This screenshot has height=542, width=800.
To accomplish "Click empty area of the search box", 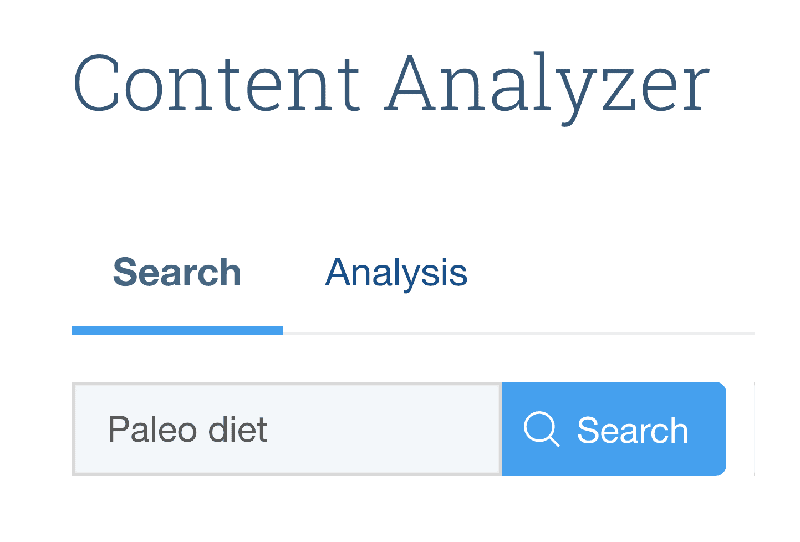I will pos(383,429).
